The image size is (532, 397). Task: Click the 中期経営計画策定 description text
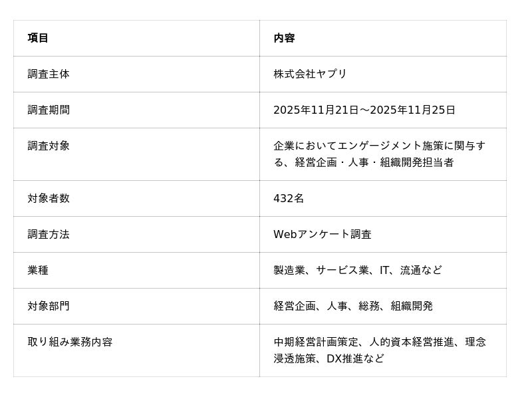point(316,342)
